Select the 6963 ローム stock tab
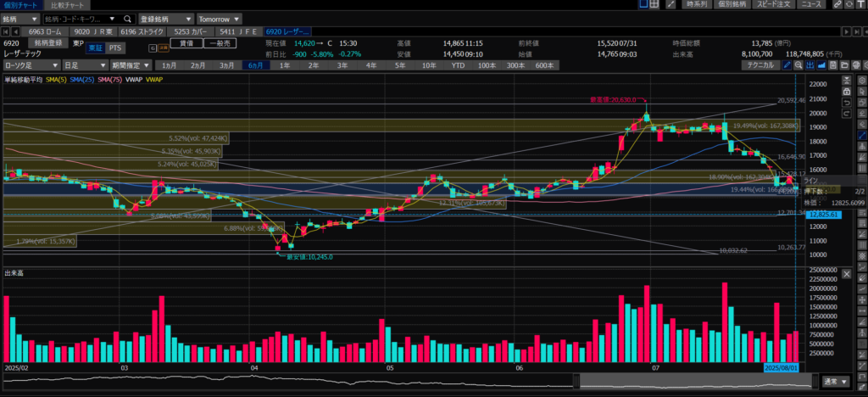The height and width of the screenshot is (397, 868). 46,31
